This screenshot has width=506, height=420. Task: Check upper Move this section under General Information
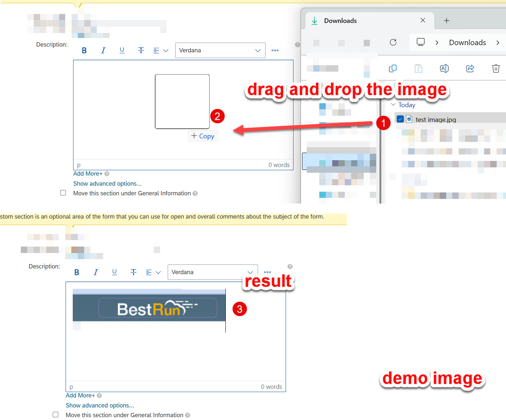63,193
